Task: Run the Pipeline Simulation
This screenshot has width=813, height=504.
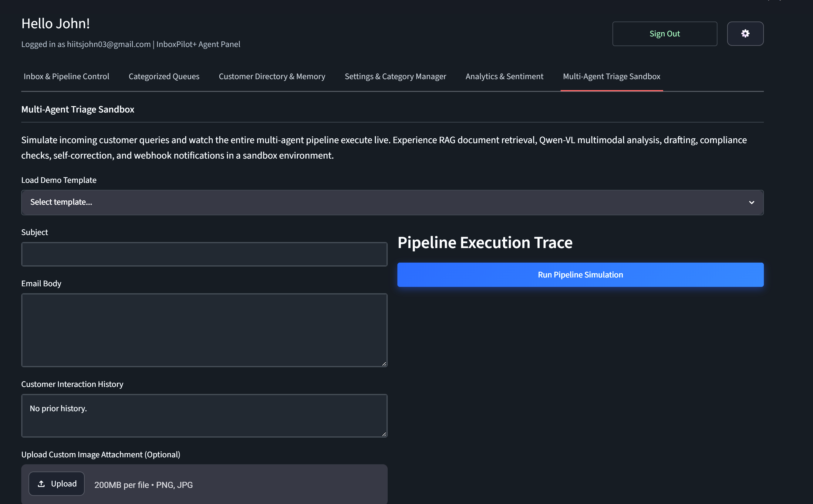Action: pos(580,275)
